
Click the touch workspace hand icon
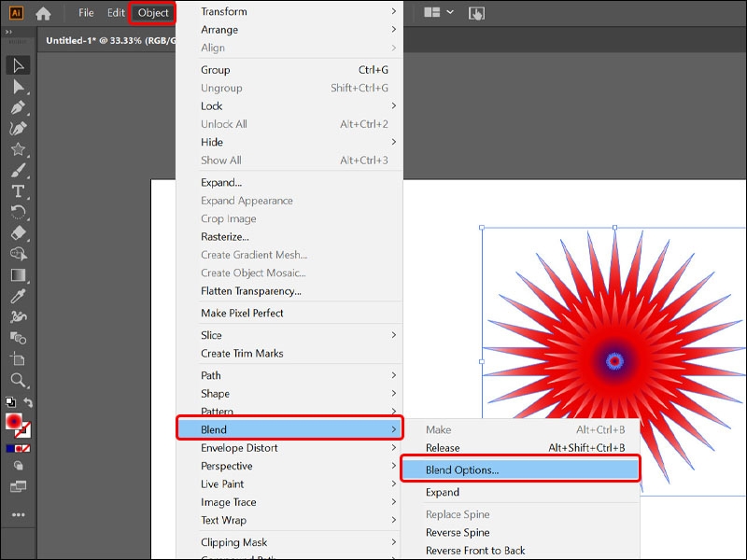tap(476, 13)
